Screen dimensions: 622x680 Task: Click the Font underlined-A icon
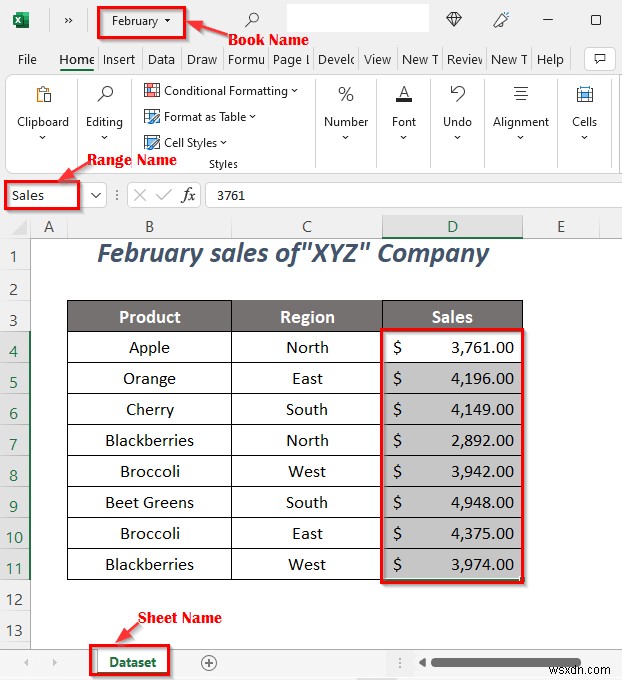point(404,94)
